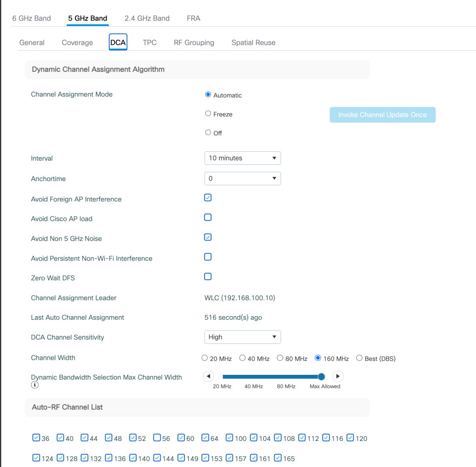Open the TPC sub-tab
This screenshot has width=476, height=467.
149,42
